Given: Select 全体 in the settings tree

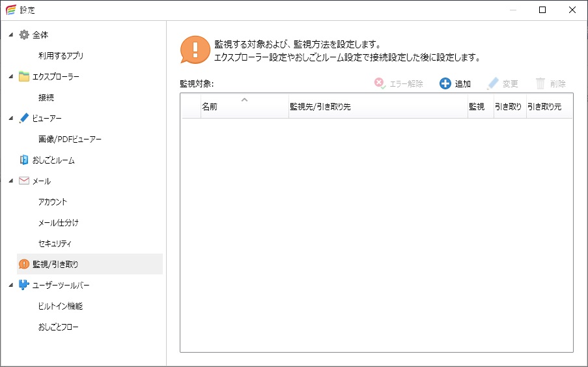Looking at the screenshot, I should (x=40, y=35).
